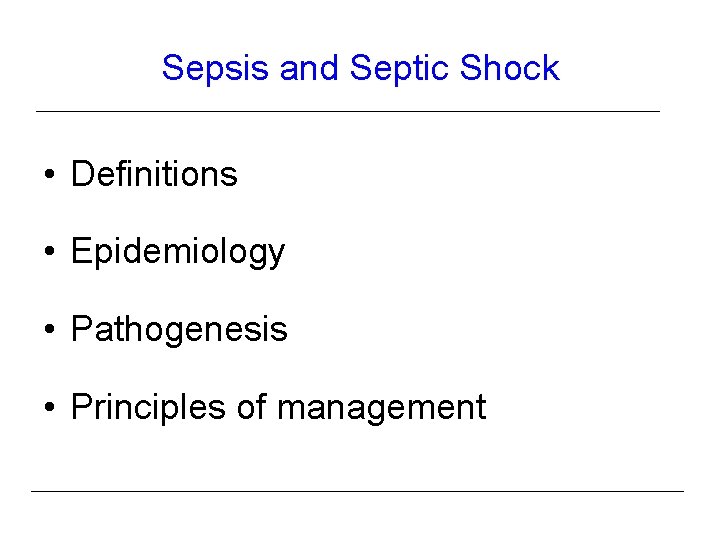Click the bullet dot before Definitions
Screen dimensions: 720x540
coord(48,175)
